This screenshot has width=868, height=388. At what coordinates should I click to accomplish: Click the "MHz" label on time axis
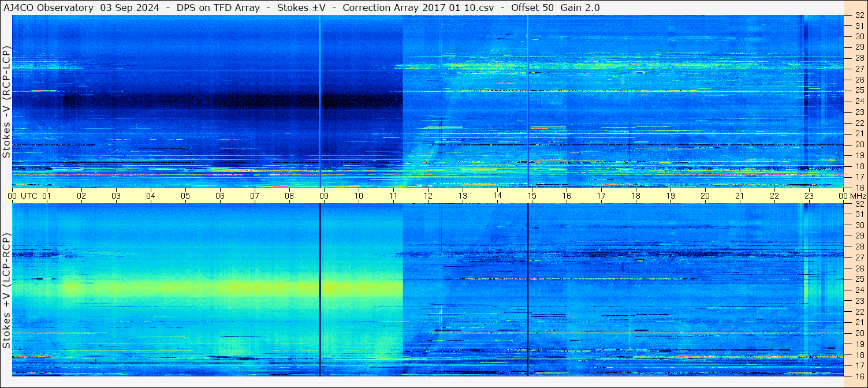(x=857, y=196)
